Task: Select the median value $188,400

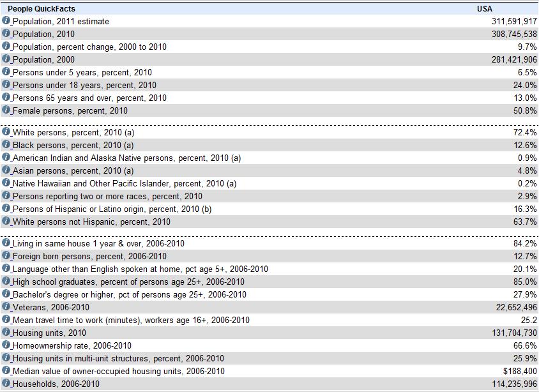Action: click(520, 372)
